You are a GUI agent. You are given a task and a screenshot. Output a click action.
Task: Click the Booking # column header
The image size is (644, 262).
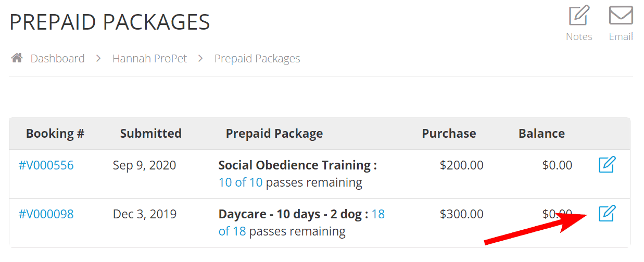pyautogui.click(x=55, y=134)
